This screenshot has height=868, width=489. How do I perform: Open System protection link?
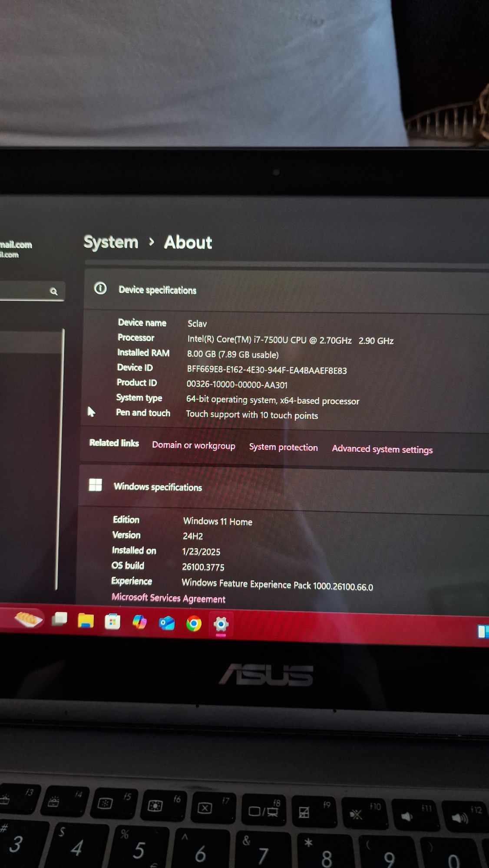284,447
